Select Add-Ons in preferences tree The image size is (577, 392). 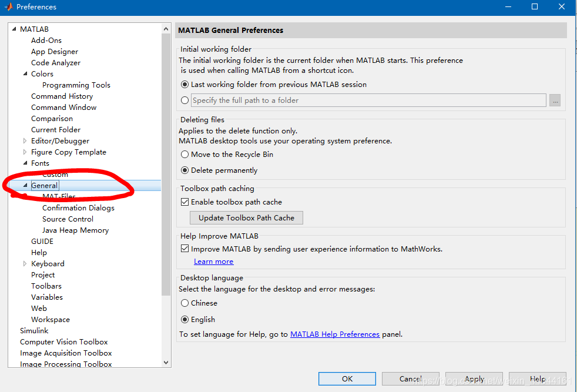[x=46, y=41]
